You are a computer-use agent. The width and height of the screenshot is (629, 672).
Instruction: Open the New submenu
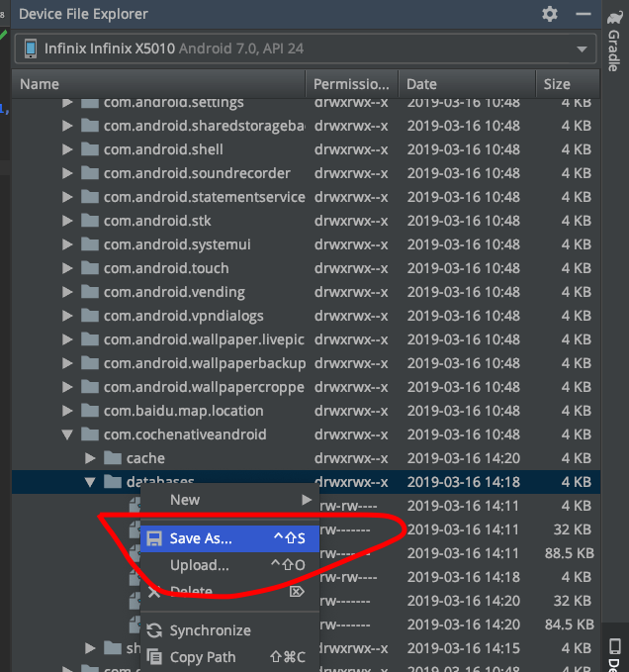(x=185, y=500)
